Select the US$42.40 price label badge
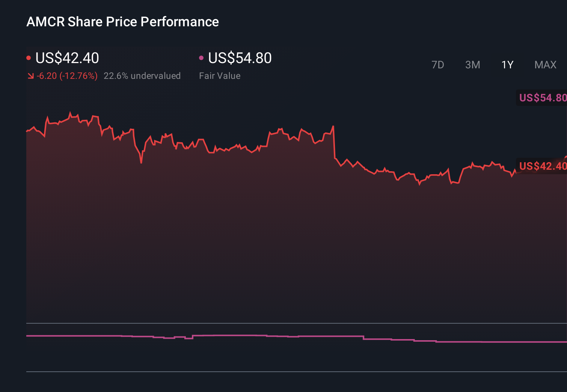The width and height of the screenshot is (567, 392). [542, 166]
